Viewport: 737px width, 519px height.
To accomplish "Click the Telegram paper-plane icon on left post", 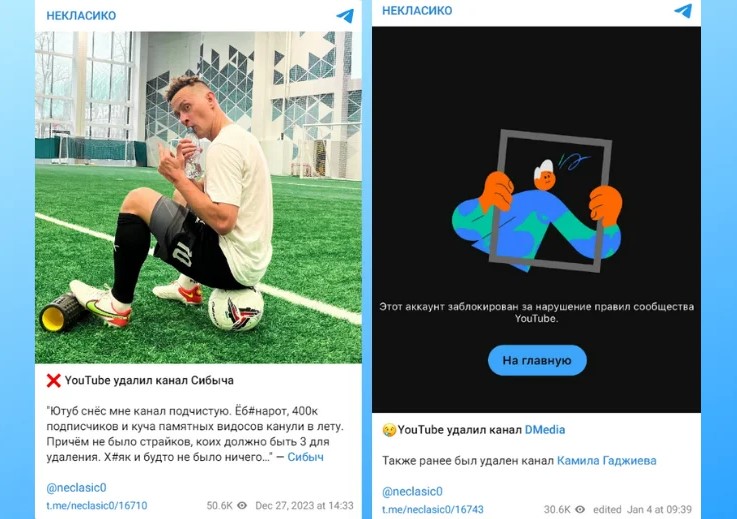I will pos(345,16).
